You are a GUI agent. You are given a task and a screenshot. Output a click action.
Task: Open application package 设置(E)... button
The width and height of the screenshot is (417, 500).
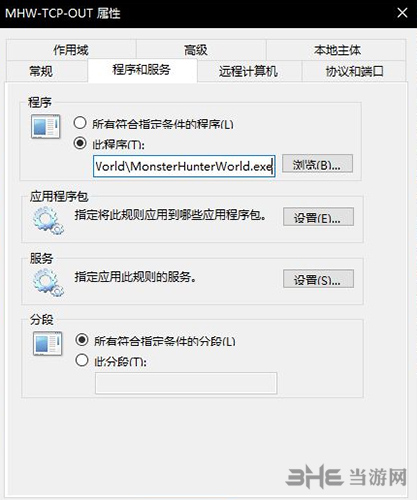(x=318, y=217)
